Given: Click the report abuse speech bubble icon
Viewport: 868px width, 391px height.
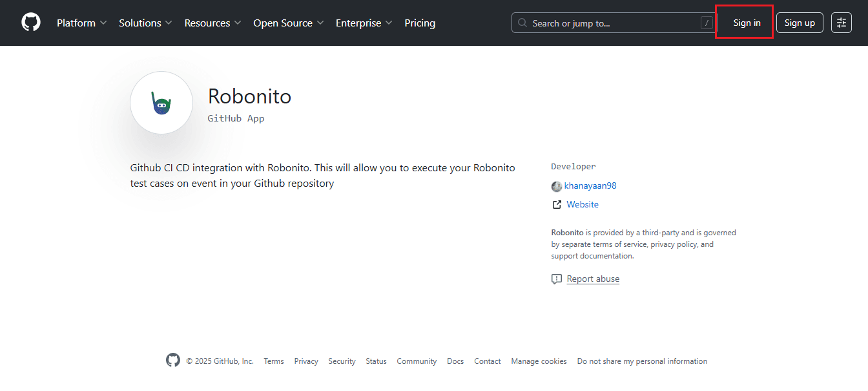Looking at the screenshot, I should [557, 279].
